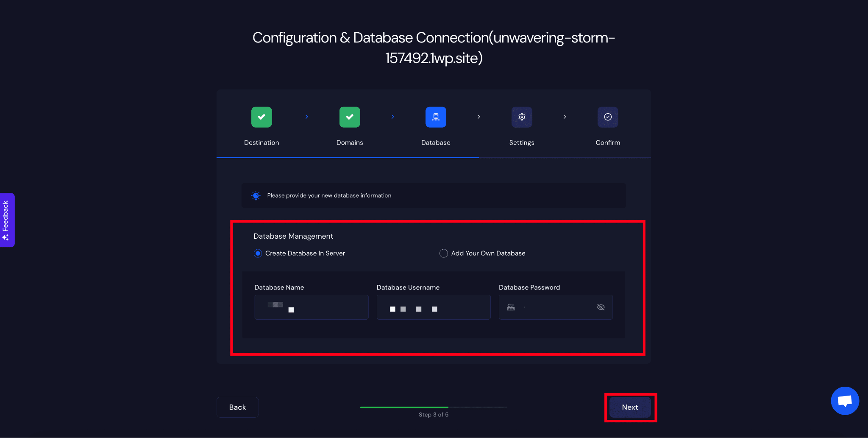Select Create Database In Server option
The image size is (868, 438).
pyautogui.click(x=258, y=254)
